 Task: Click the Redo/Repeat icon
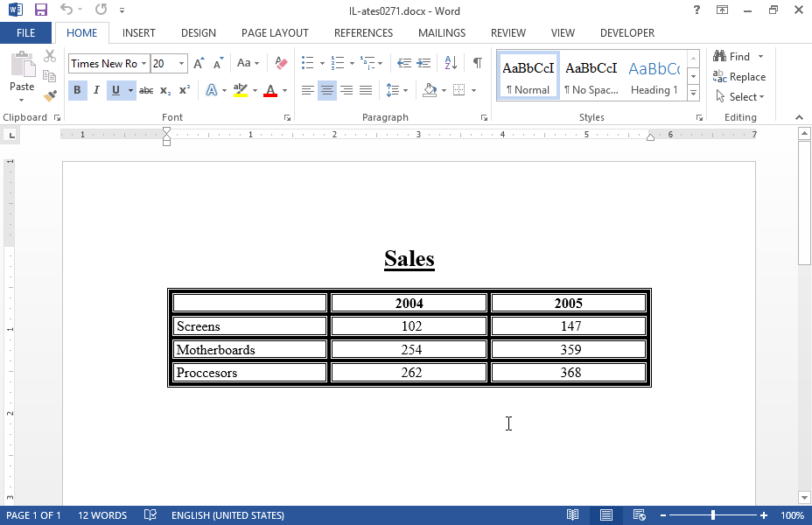tap(101, 10)
